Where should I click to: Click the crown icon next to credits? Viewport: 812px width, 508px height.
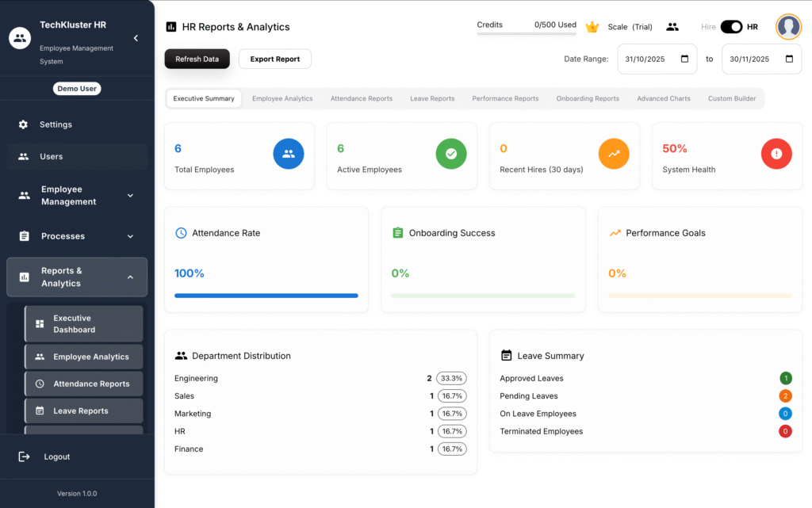click(x=592, y=27)
